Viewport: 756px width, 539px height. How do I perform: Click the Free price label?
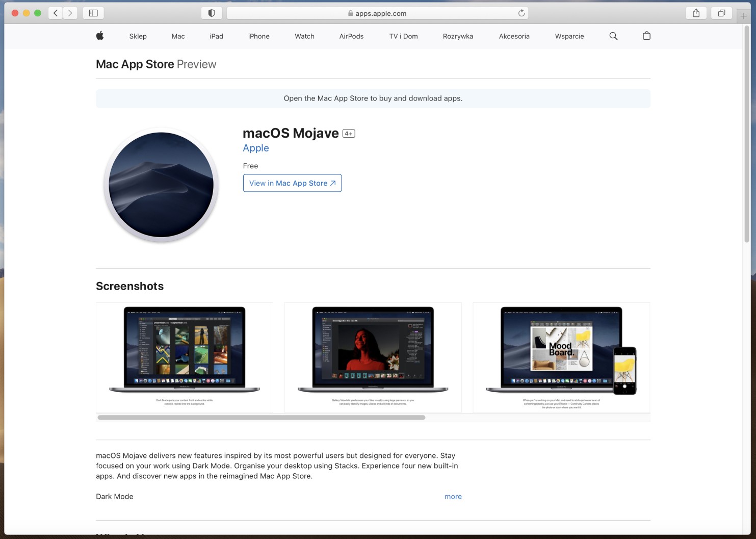coord(250,166)
